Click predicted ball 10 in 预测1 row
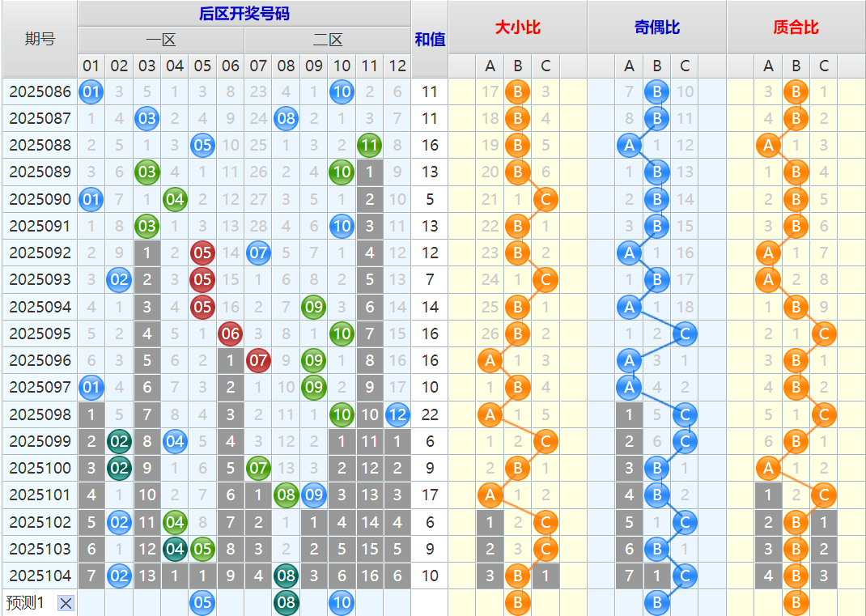Viewport: 866px width, 616px height. [342, 602]
